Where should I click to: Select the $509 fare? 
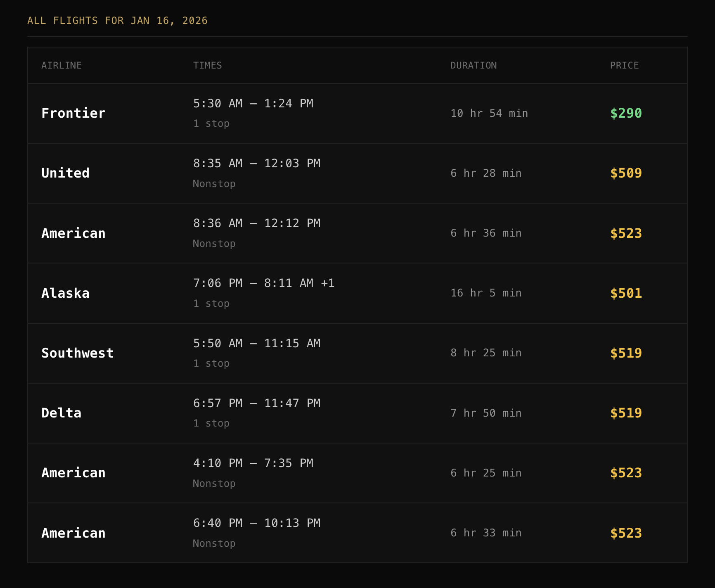pos(626,173)
